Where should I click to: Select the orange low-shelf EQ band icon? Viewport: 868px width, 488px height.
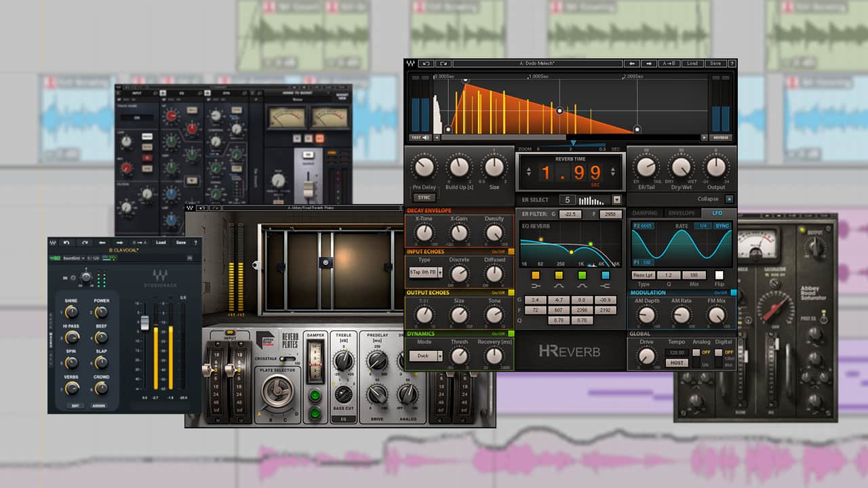535,275
